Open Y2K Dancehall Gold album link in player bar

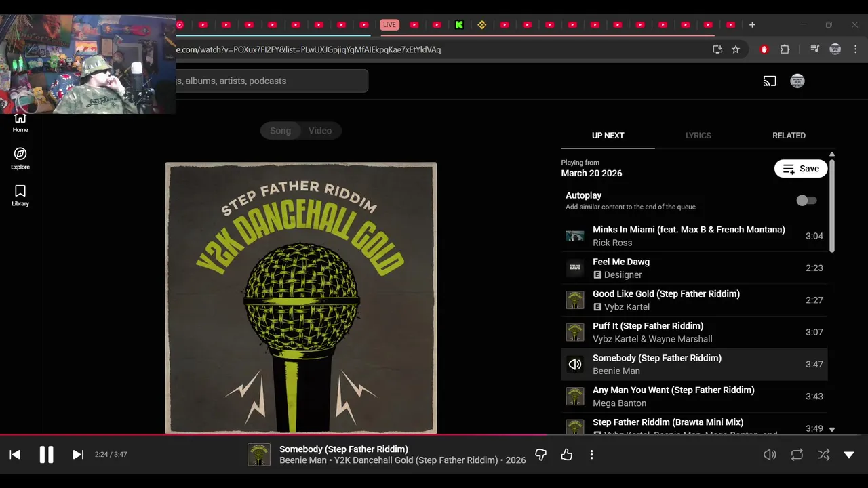(416, 460)
